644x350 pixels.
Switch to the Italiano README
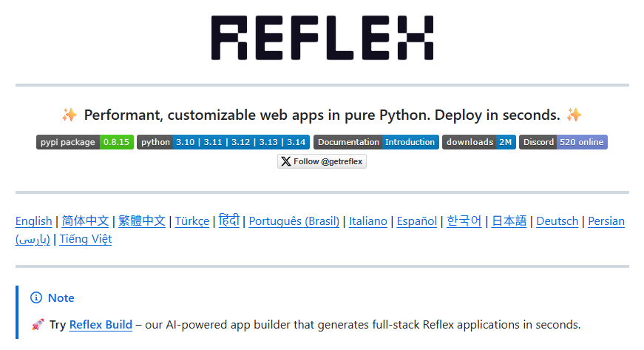(368, 221)
